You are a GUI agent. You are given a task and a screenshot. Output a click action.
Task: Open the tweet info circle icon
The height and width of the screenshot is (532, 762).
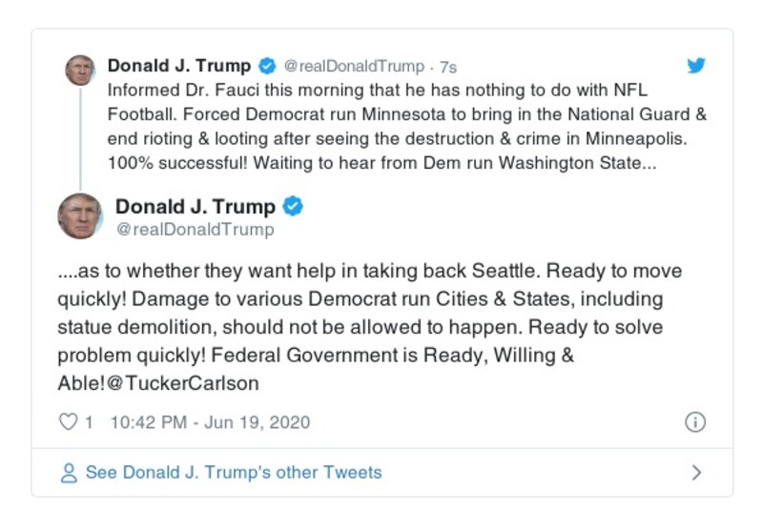click(x=695, y=422)
